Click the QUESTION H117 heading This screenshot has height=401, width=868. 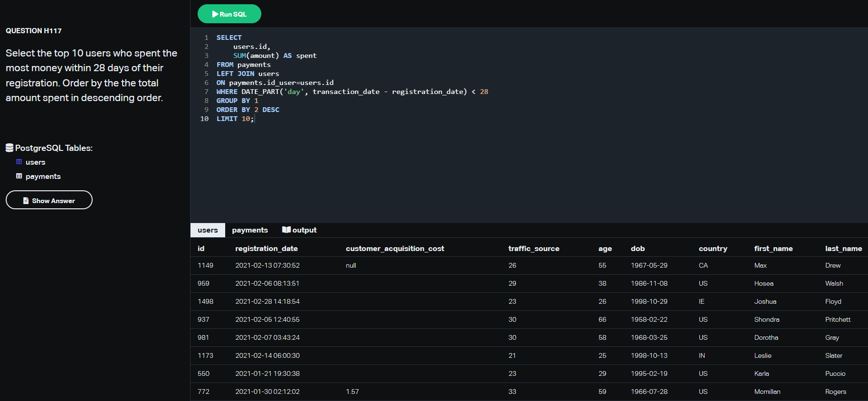[34, 31]
